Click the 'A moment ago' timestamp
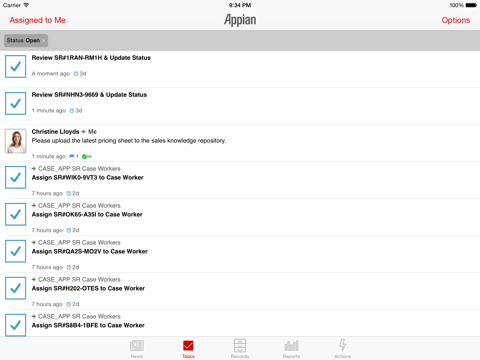This screenshot has width=480, height=360. coord(51,74)
